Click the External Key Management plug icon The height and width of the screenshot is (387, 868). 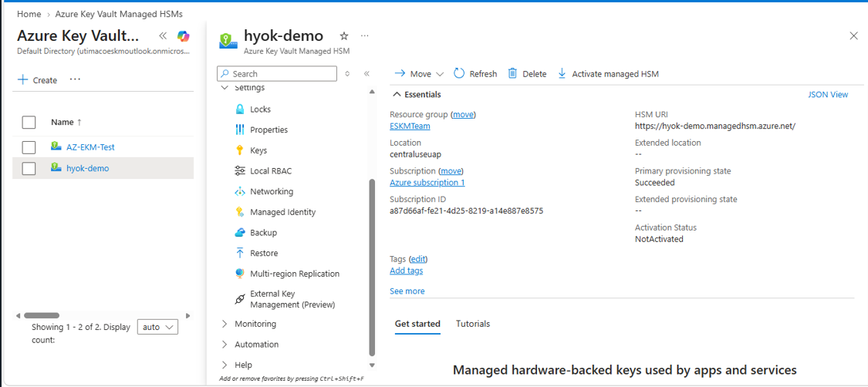coord(240,299)
